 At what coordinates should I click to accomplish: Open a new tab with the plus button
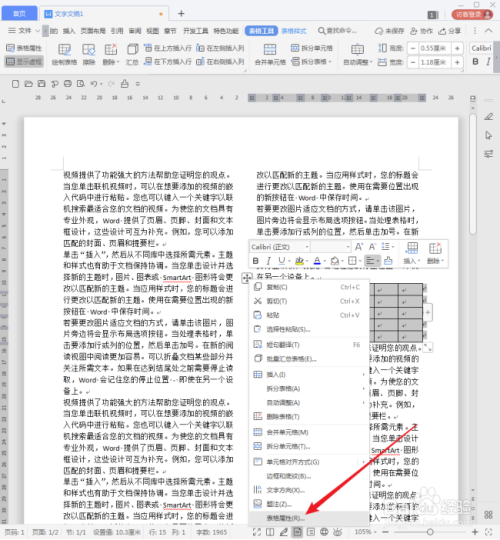click(181, 13)
